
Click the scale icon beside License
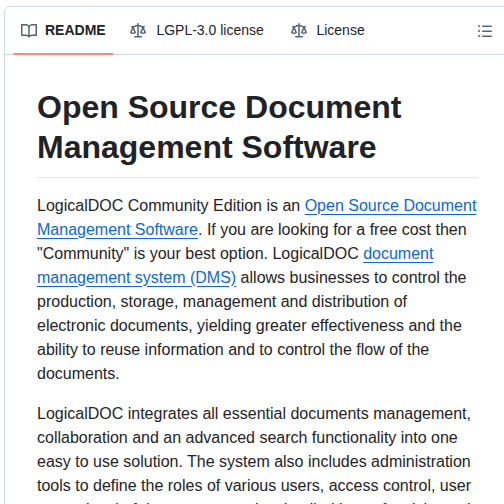(x=299, y=31)
